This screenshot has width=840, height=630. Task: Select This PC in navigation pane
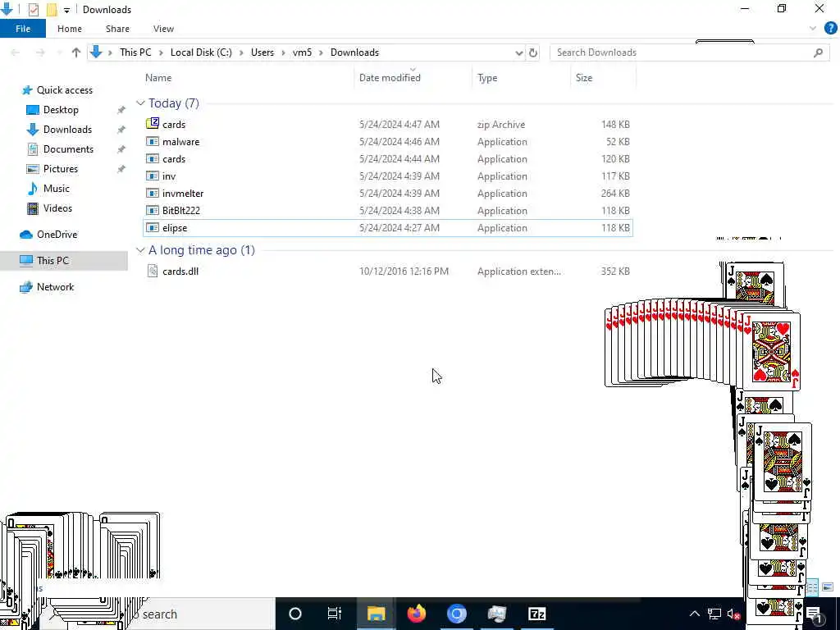point(52,260)
